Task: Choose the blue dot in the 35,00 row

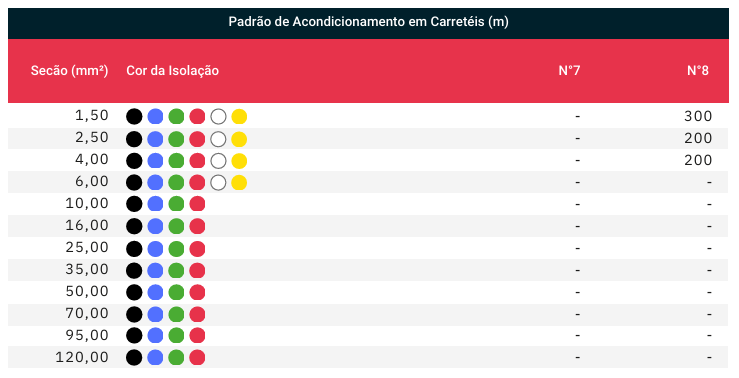Action: pos(155,271)
